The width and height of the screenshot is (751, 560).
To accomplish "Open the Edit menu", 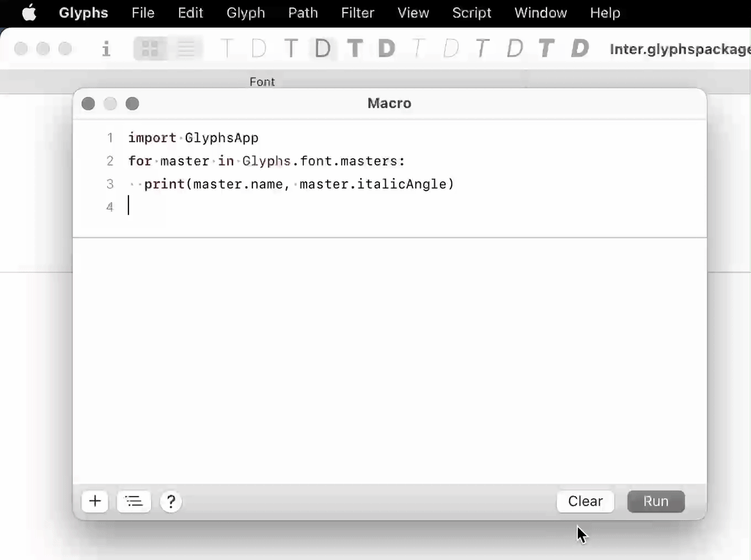I will pyautogui.click(x=191, y=13).
